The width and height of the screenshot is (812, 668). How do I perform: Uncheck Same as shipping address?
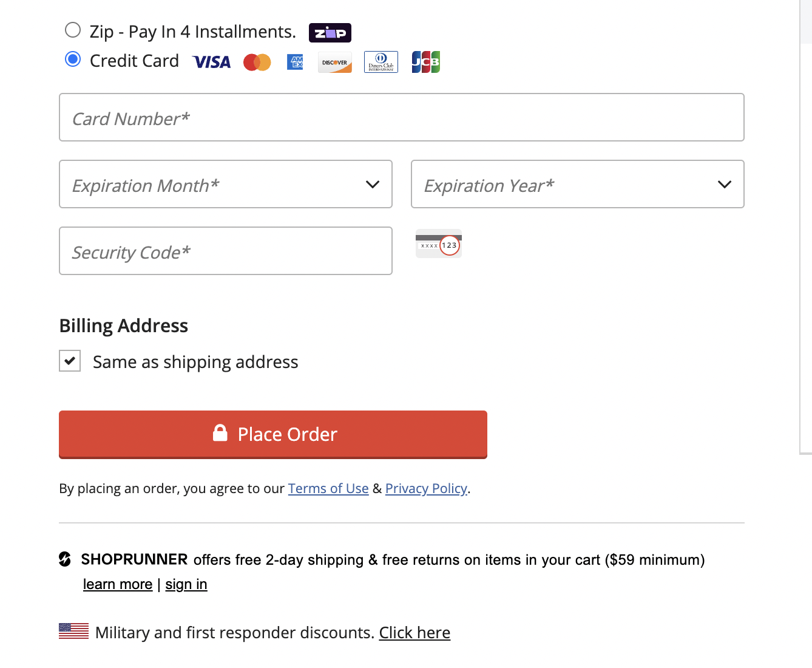[70, 361]
